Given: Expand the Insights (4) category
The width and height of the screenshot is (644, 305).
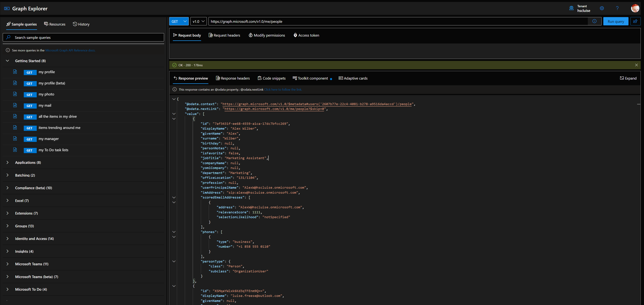Looking at the screenshot, I should click(8, 251).
